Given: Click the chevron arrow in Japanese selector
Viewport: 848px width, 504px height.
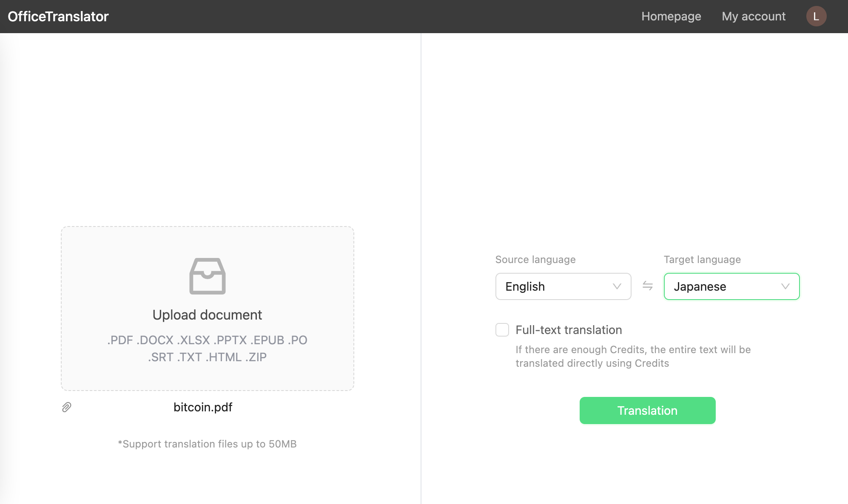Looking at the screenshot, I should [785, 286].
